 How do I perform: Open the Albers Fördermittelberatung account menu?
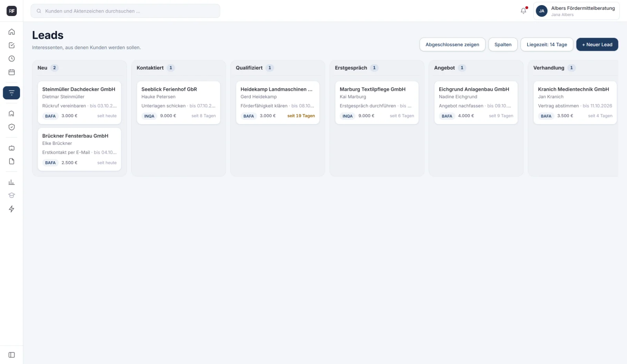point(576,11)
